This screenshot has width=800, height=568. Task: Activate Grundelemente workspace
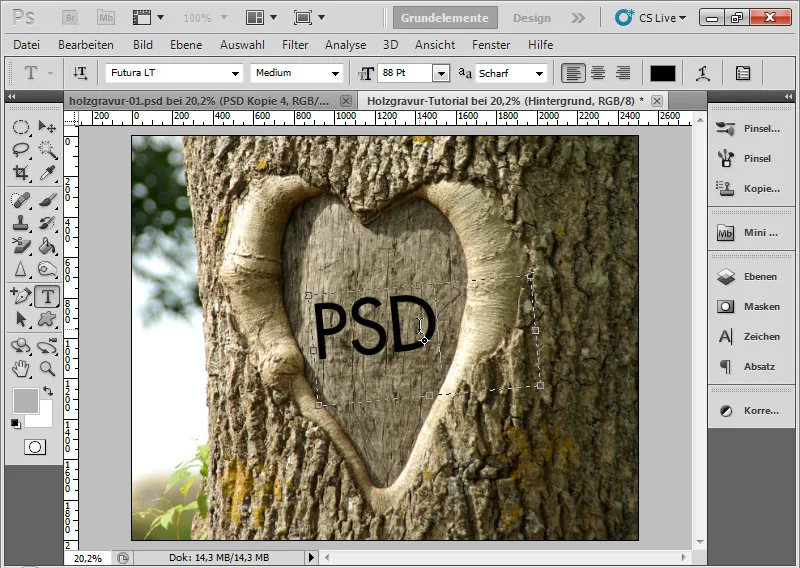tap(445, 18)
